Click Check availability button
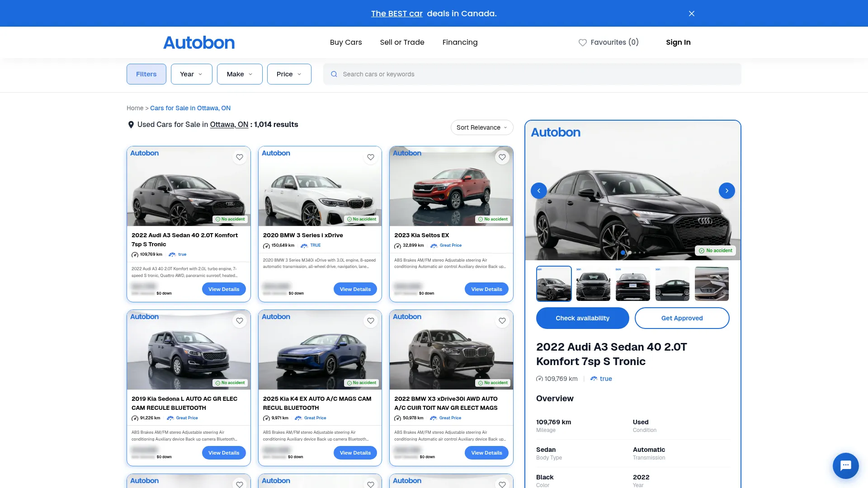Viewport: 868px width, 488px height. click(582, 318)
